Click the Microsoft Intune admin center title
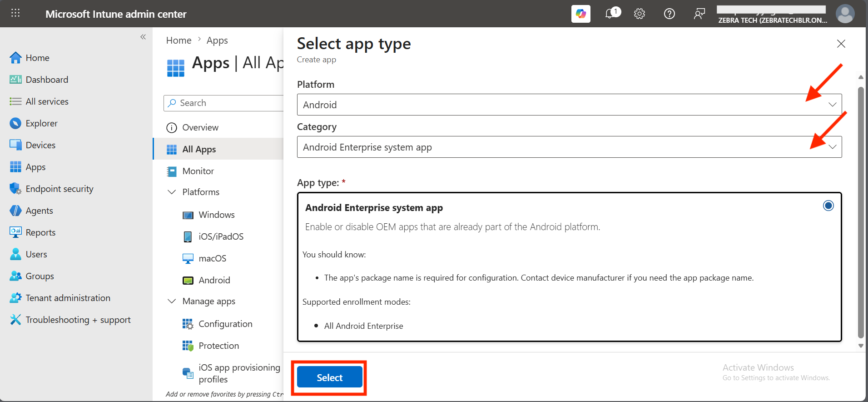 pos(116,14)
